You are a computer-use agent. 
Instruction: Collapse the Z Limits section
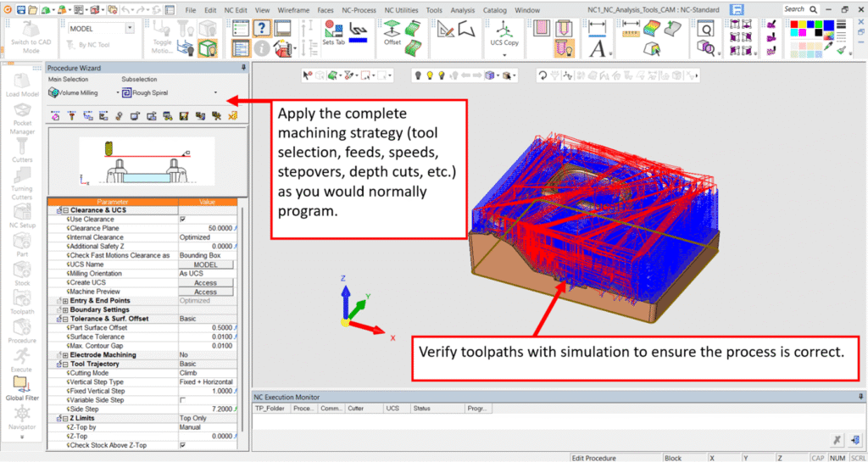(x=65, y=418)
